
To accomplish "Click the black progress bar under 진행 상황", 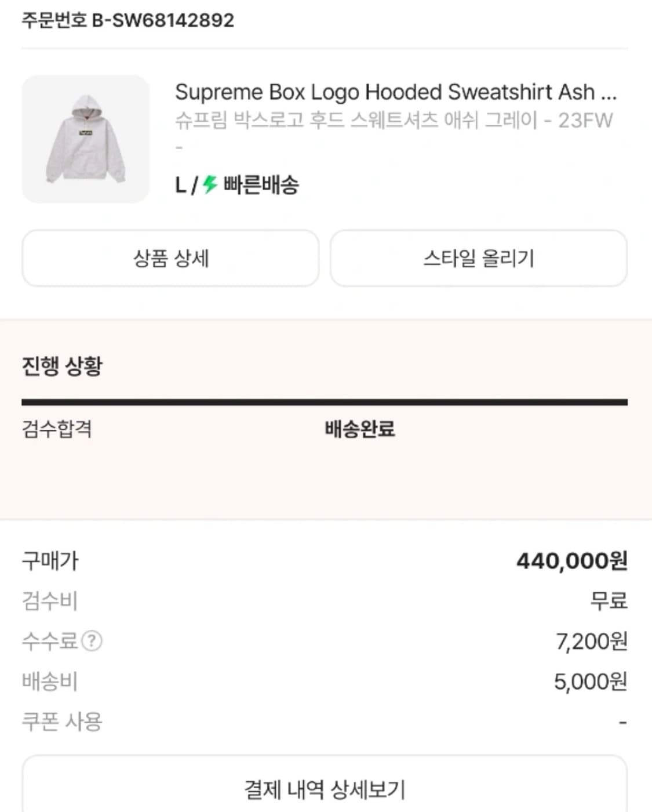I will click(x=325, y=402).
